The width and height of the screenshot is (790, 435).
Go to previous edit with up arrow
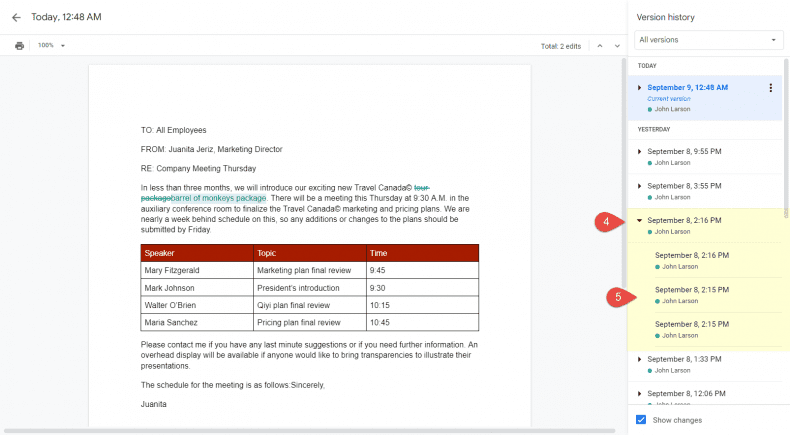point(599,45)
